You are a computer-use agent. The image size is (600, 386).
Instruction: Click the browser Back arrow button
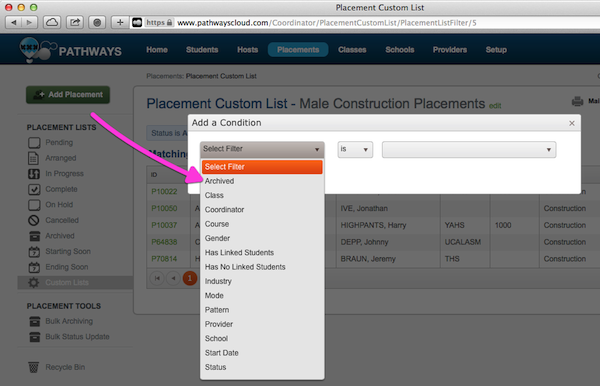13,23
